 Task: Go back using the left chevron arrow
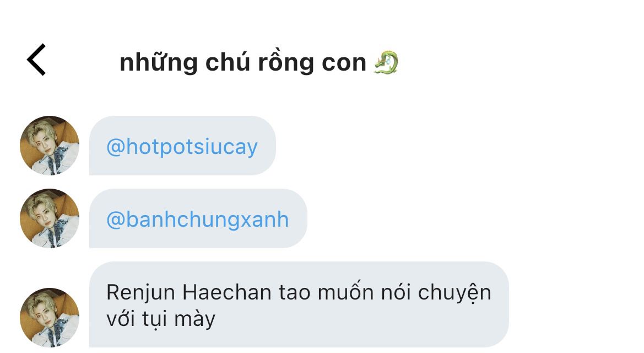point(36,60)
